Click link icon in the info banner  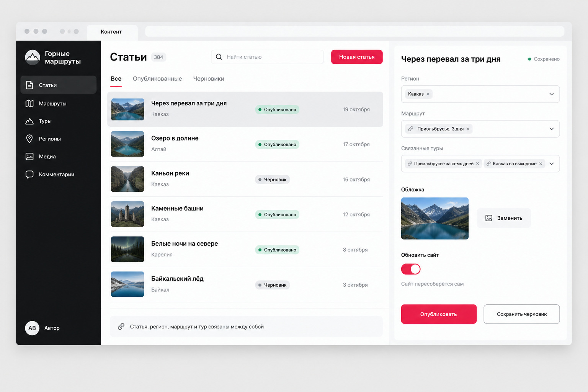[x=121, y=327]
